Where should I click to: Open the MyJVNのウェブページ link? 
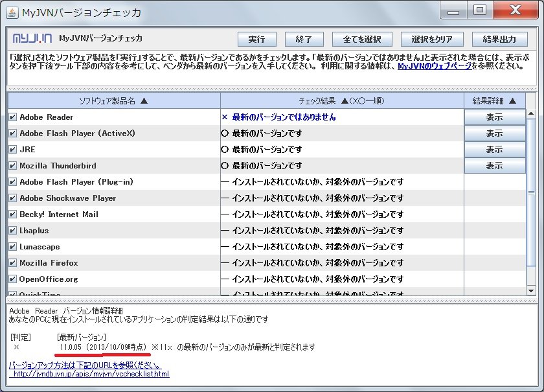435,66
